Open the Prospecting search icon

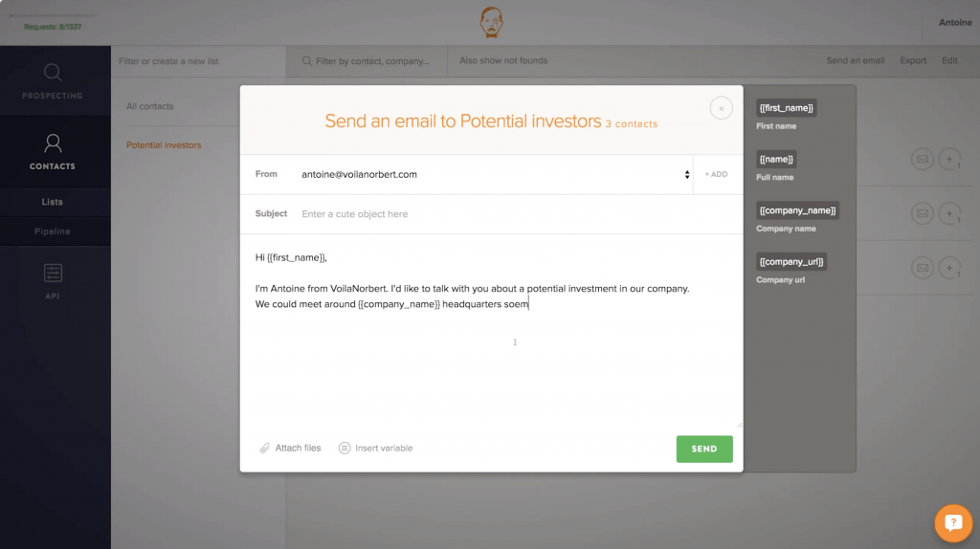click(53, 73)
